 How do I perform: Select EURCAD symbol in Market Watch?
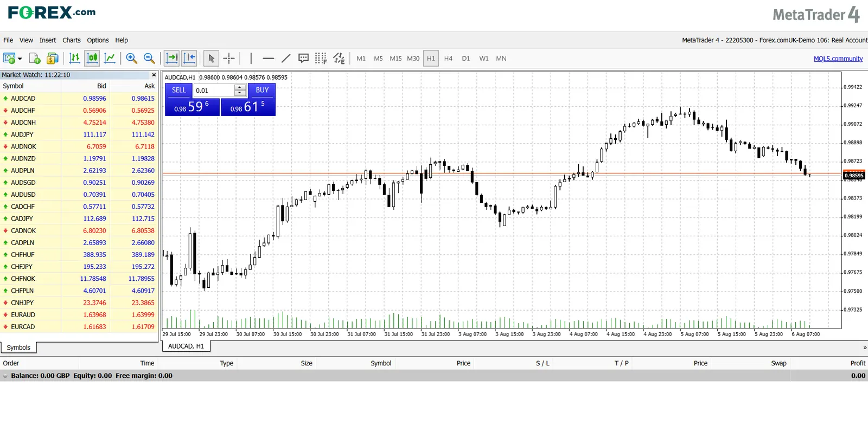click(x=23, y=327)
